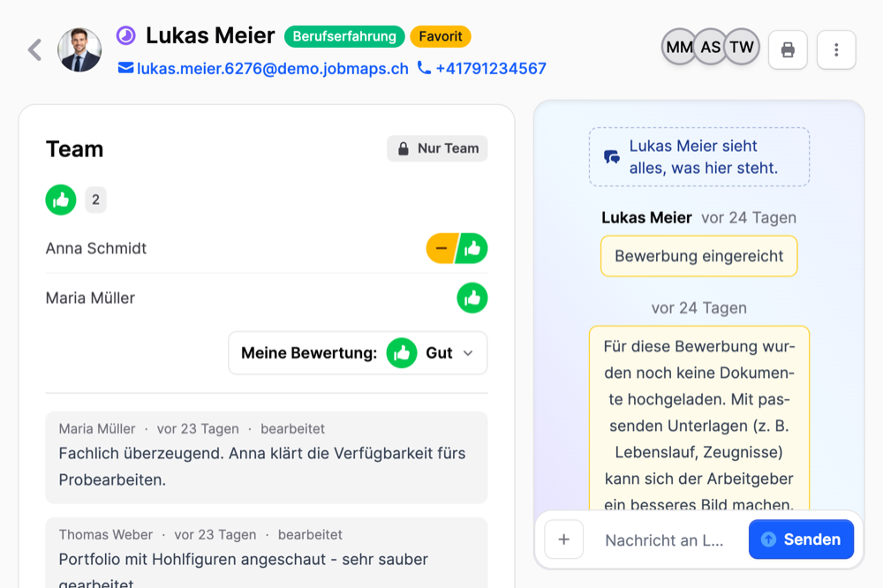The image size is (883, 588).
Task: Click the vote count badge showing 2
Action: point(95,200)
